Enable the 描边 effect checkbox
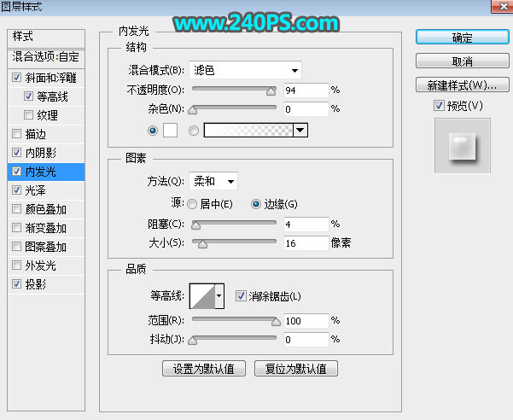Viewport: 513px width, 420px height. tap(16, 134)
